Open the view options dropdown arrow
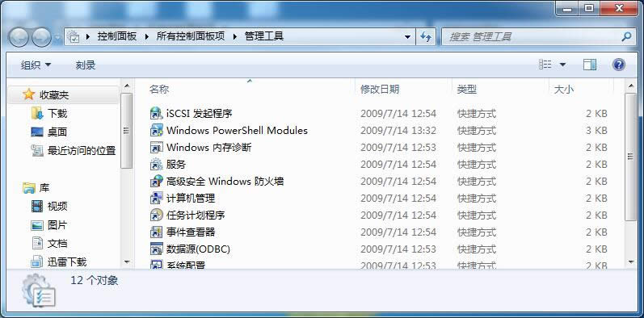Image resolution: width=644 pixels, height=318 pixels. coord(562,65)
